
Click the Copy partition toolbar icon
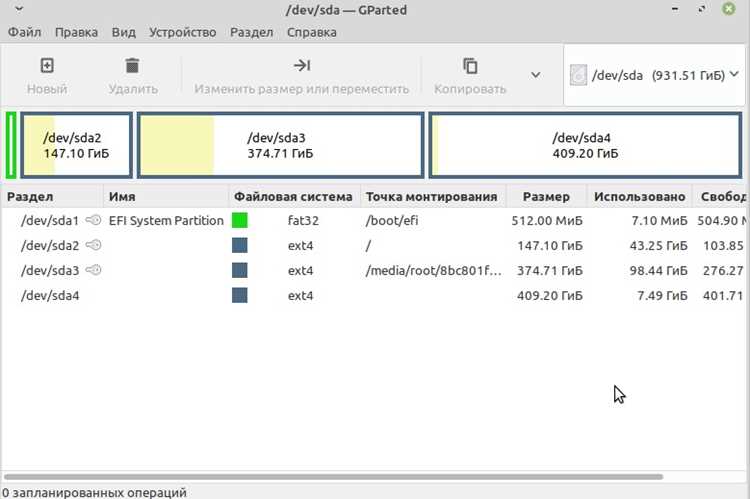pos(470,66)
